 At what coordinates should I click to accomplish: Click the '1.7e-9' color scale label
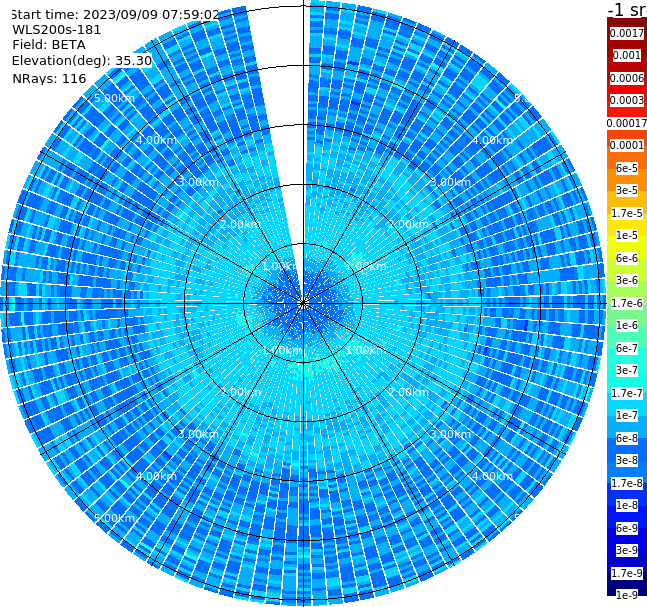coord(627,573)
